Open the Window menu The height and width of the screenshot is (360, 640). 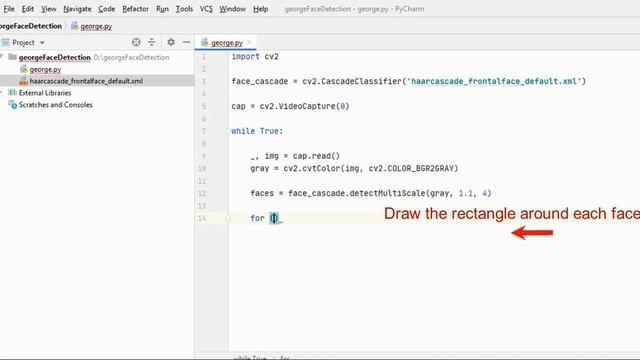pyautogui.click(x=232, y=9)
